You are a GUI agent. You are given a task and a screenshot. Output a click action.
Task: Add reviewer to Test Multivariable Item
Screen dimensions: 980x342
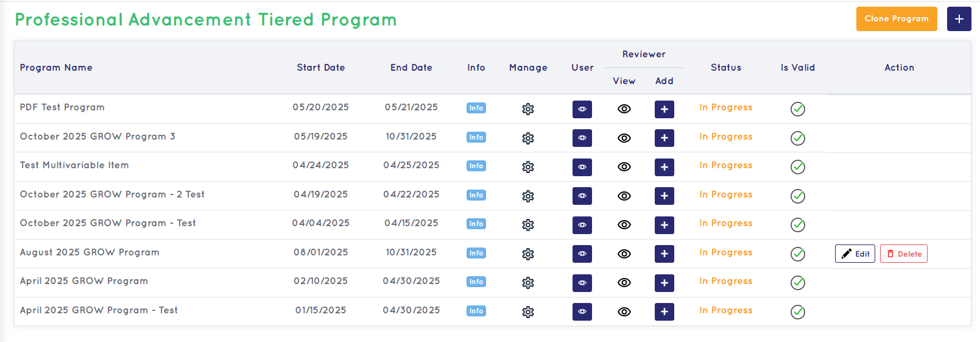pos(664,167)
